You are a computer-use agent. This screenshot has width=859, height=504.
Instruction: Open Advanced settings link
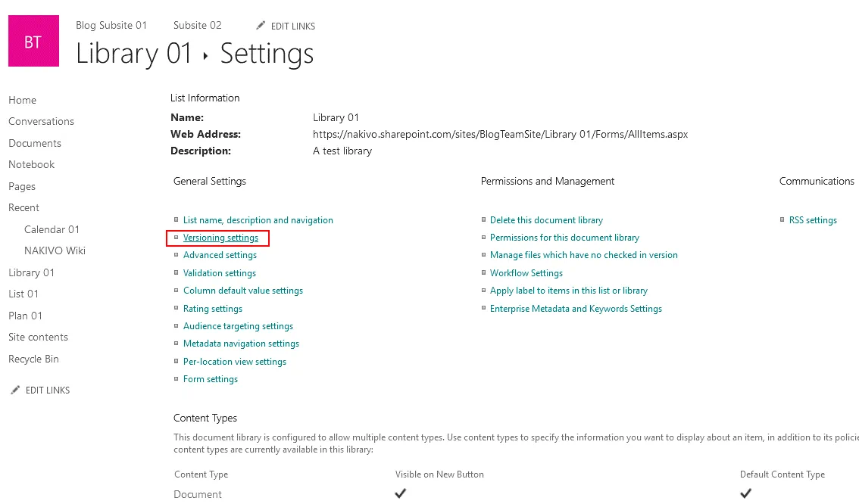click(220, 255)
